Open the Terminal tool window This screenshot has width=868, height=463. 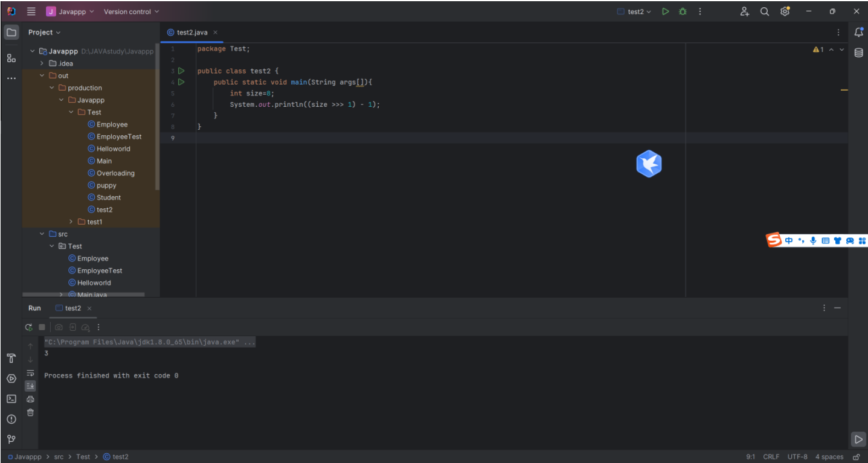pyautogui.click(x=11, y=399)
